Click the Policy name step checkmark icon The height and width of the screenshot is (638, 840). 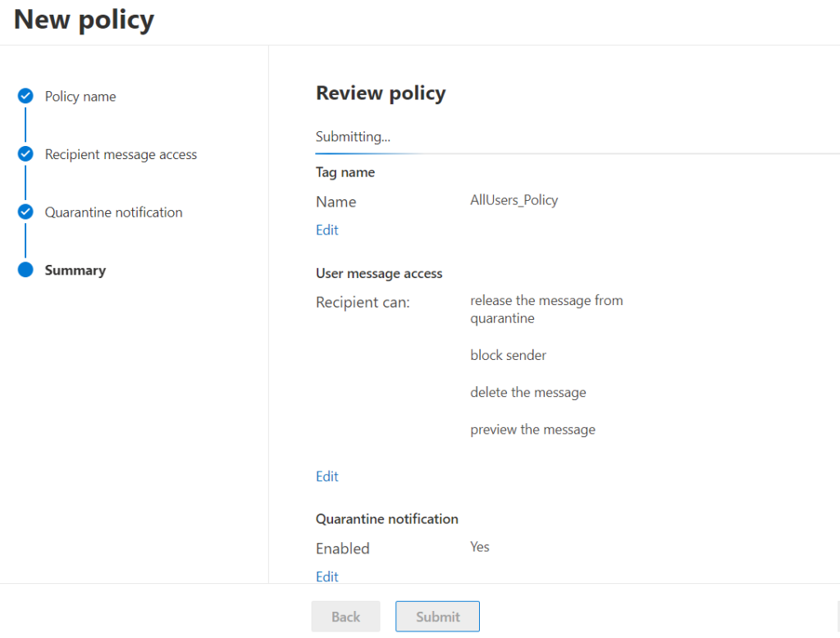25,96
